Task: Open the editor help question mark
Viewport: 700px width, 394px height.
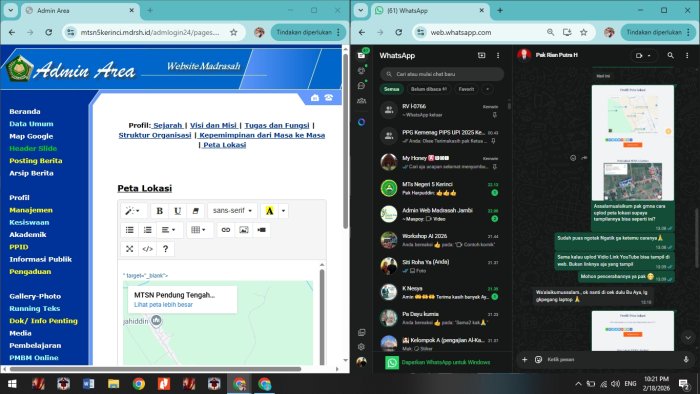Action: coord(165,249)
